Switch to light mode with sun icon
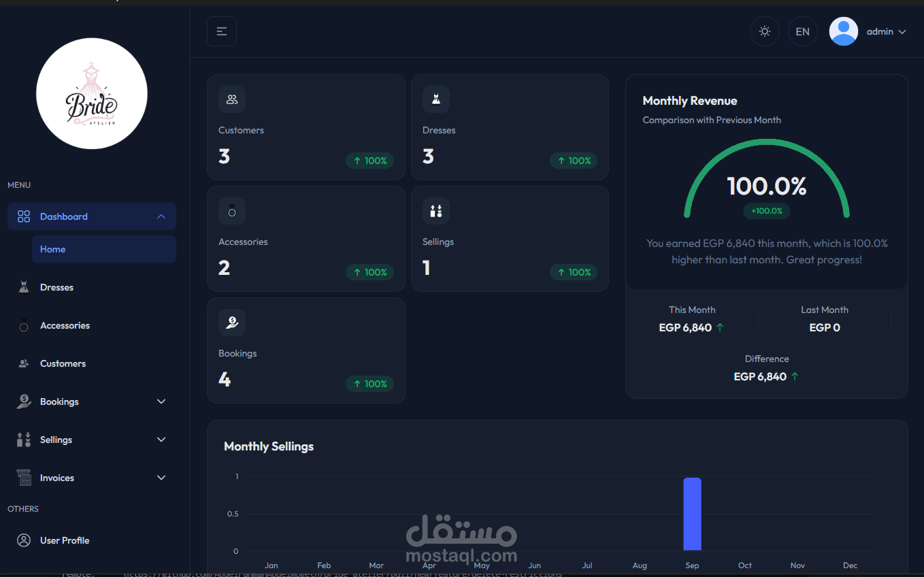924x577 pixels. pos(765,31)
